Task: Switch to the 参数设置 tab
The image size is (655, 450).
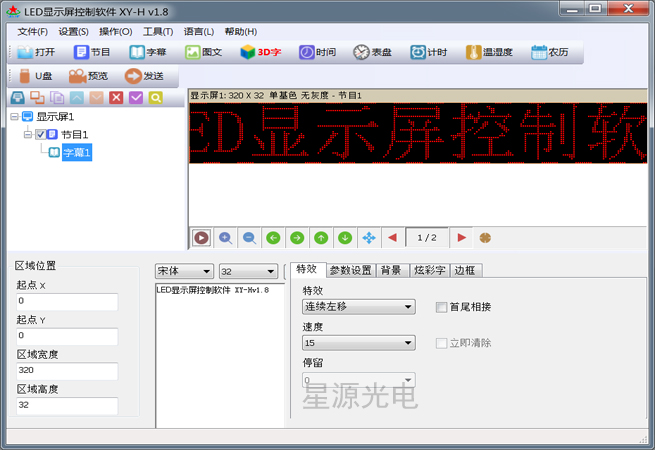Action: click(350, 271)
